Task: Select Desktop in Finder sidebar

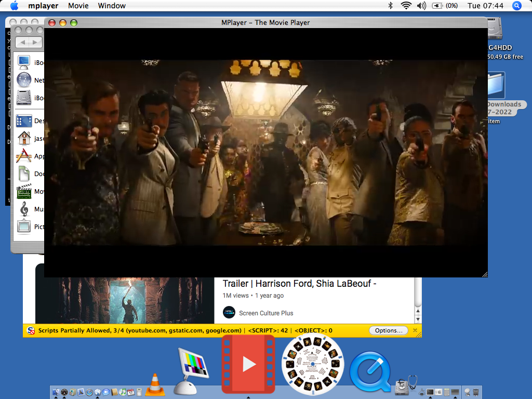Action: pyautogui.click(x=24, y=121)
